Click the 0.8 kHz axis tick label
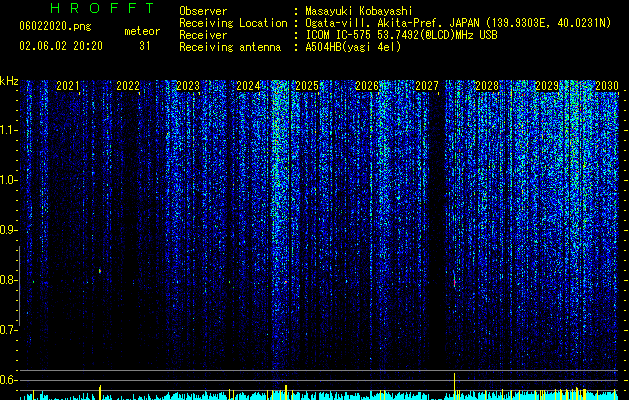Image resolution: width=629 pixels, height=400 pixels. click(x=9, y=280)
